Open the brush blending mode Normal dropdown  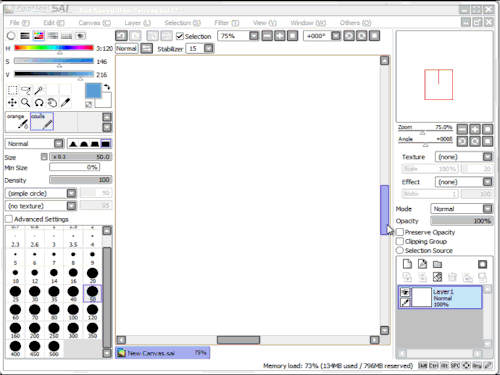pyautogui.click(x=59, y=144)
